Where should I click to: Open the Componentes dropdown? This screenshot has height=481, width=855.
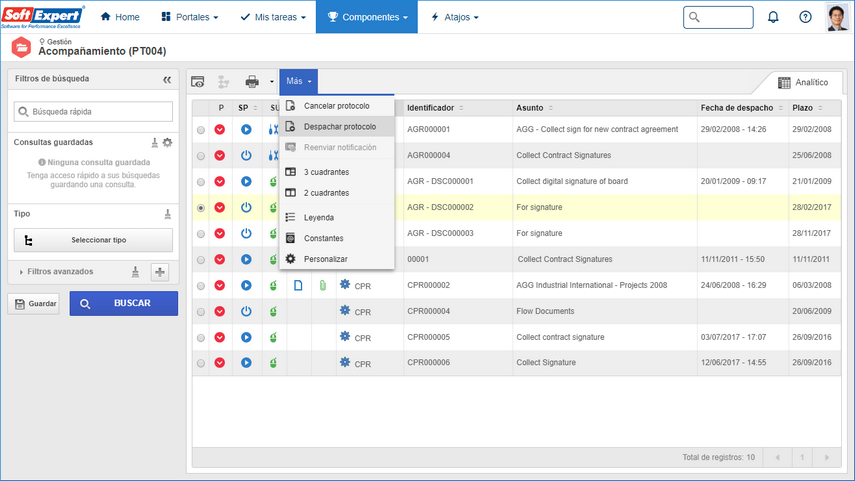point(367,17)
